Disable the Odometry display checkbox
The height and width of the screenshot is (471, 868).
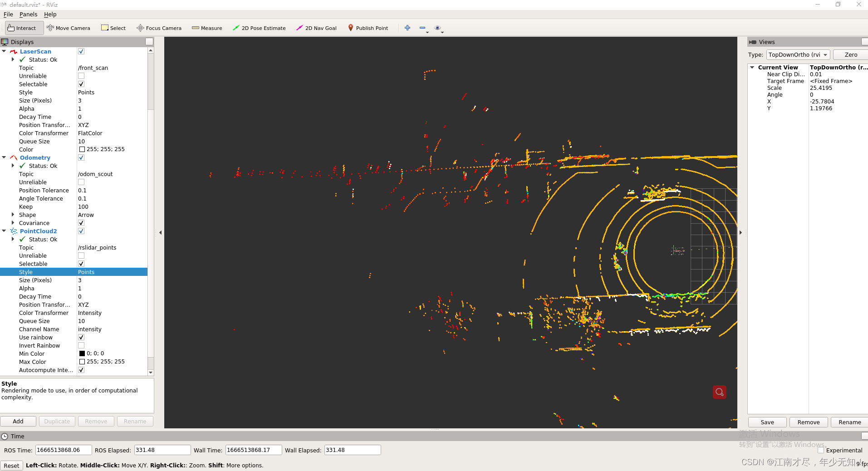(81, 157)
